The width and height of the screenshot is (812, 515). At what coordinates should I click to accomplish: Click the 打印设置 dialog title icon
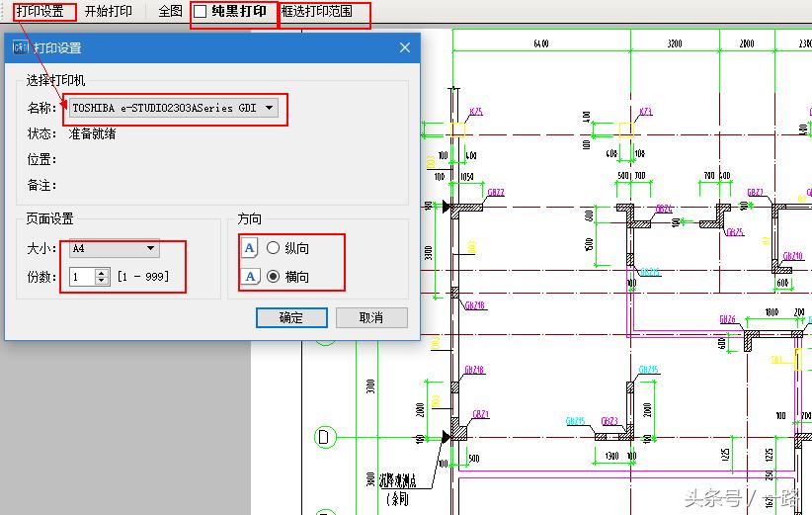[20, 47]
